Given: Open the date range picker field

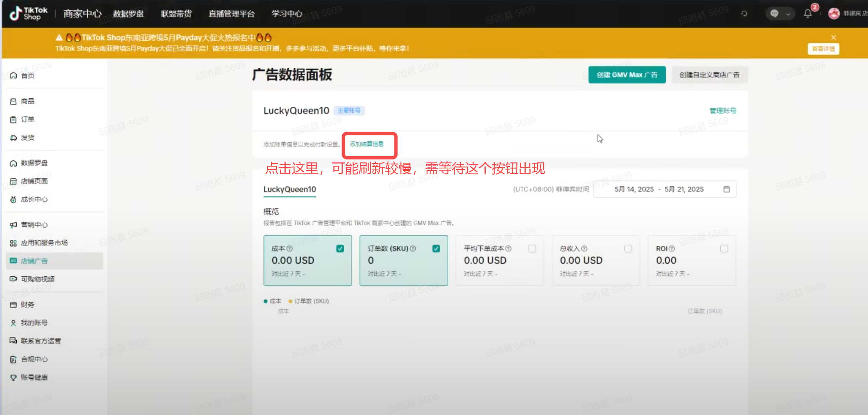Looking at the screenshot, I should [659, 189].
